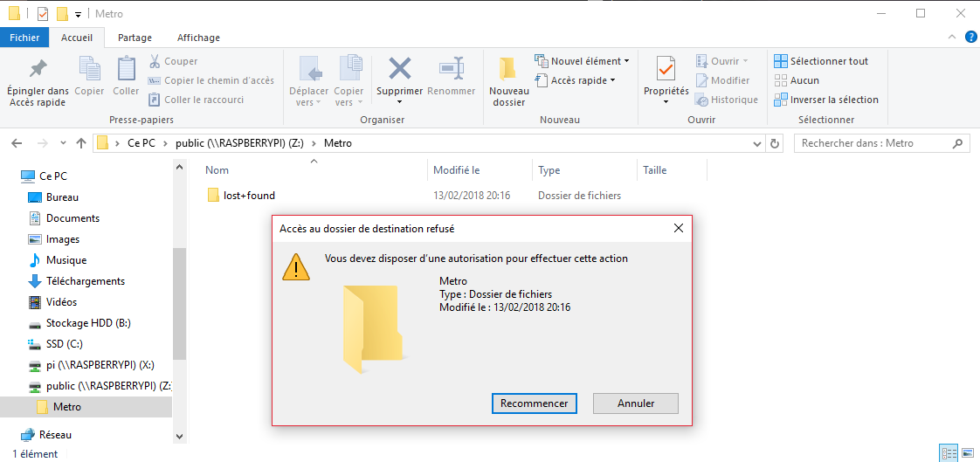980x462 pixels.
Task: Select SSD (C:) drive in navigation pane
Action: [x=64, y=344]
